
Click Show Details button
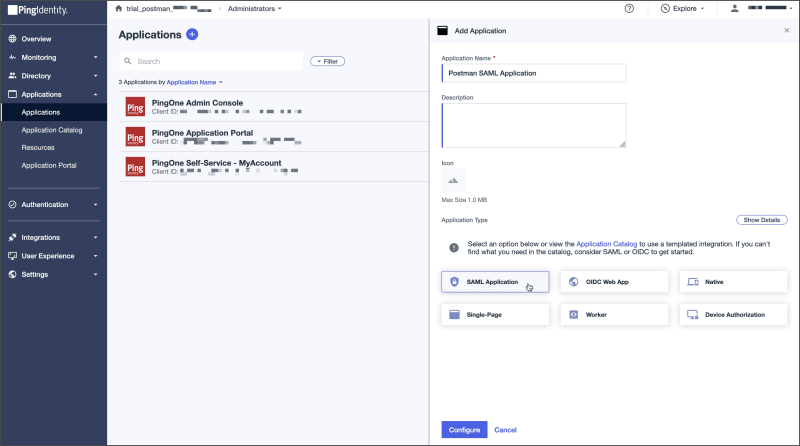pos(762,220)
